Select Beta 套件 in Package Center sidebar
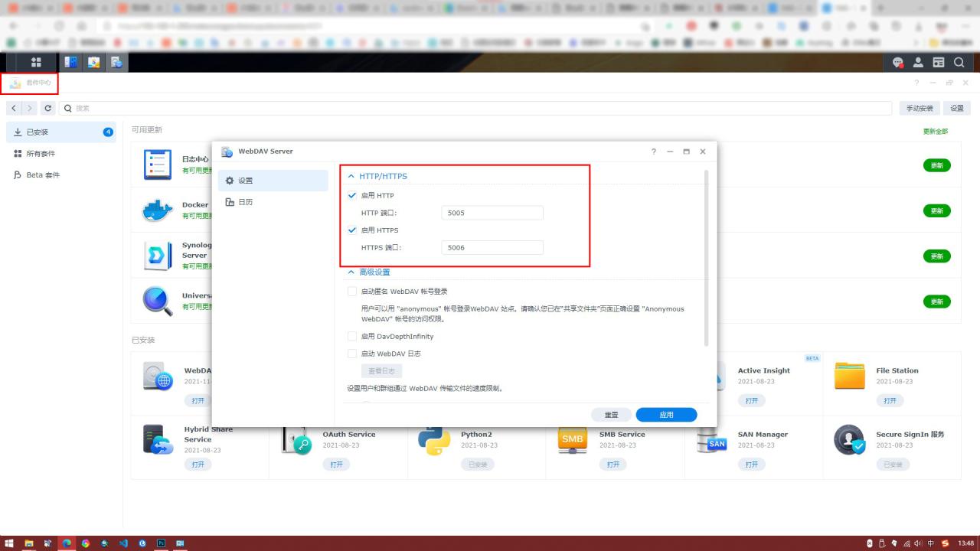The height and width of the screenshot is (551, 980). coord(61,175)
